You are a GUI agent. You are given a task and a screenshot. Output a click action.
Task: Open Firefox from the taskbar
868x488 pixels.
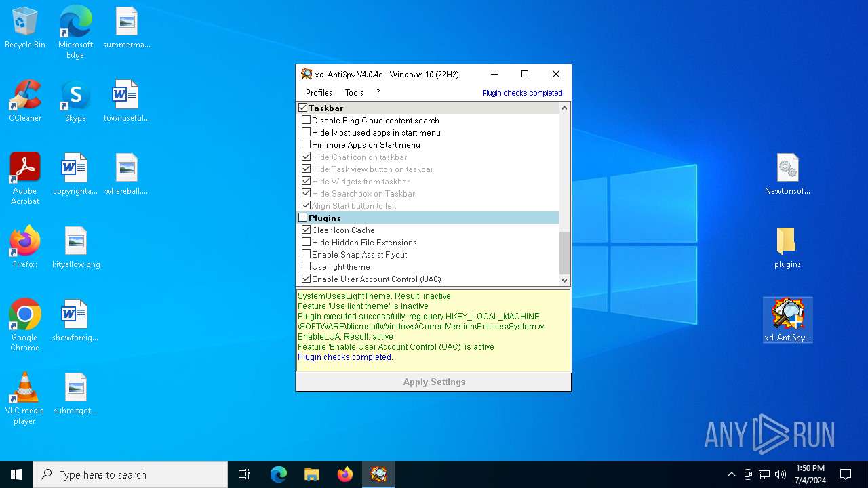[x=345, y=474]
